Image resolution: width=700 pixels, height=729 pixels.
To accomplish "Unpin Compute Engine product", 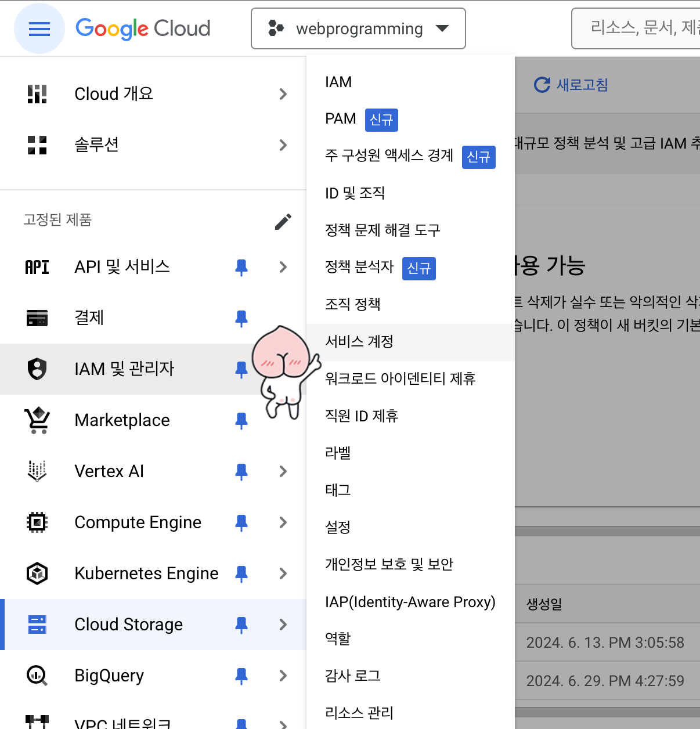I will click(241, 522).
